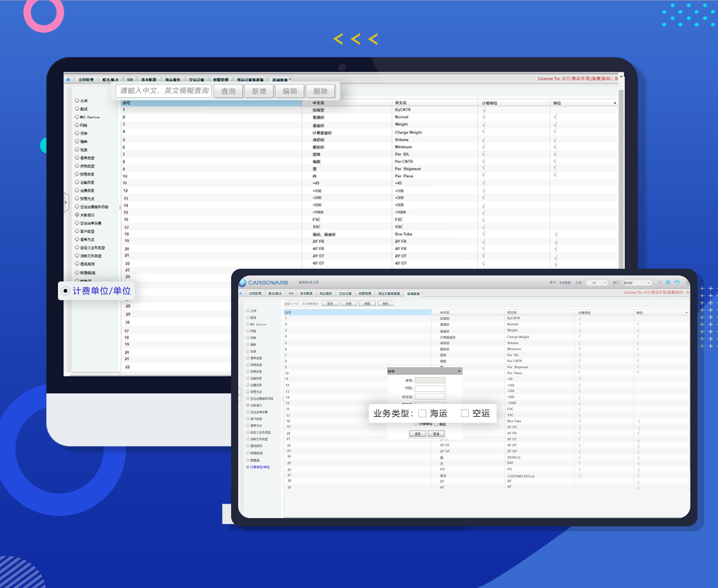Select 计费单位/单位 radio in tablet sidebar
This screenshot has width=718, height=588.
[248, 467]
